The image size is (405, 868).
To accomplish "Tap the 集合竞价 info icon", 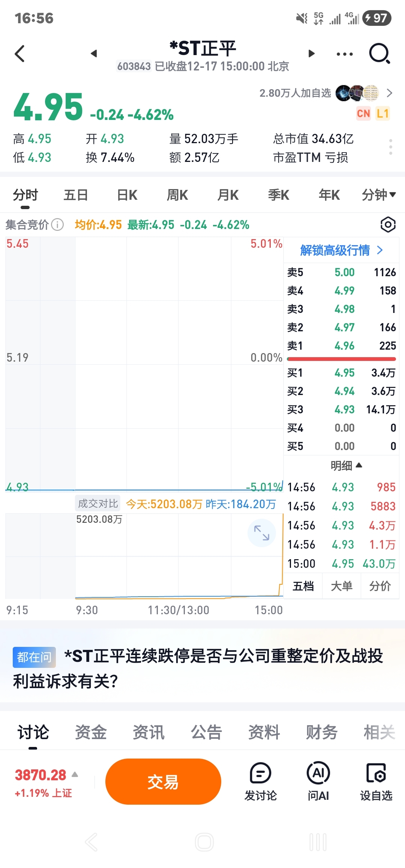I will 57,225.
